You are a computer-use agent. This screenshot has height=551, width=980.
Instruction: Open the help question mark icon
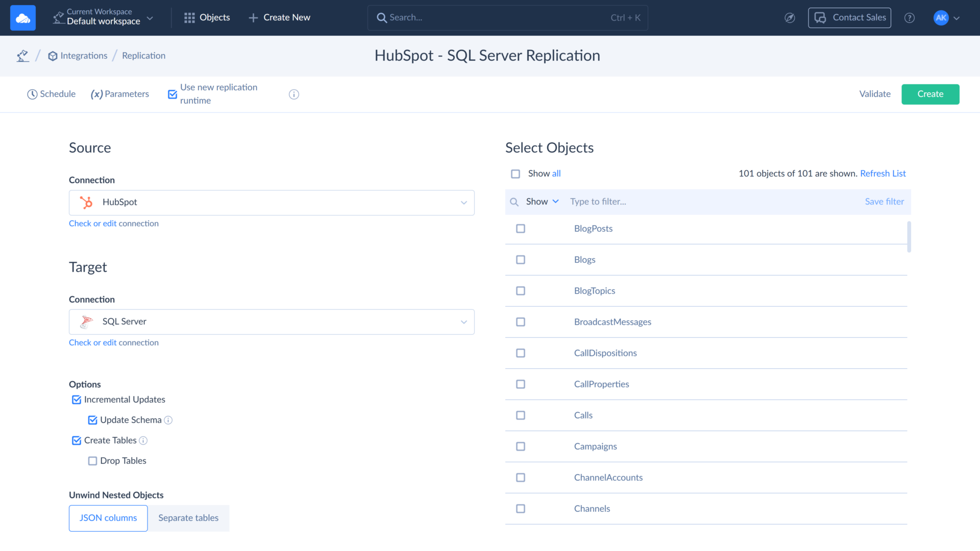pyautogui.click(x=910, y=18)
